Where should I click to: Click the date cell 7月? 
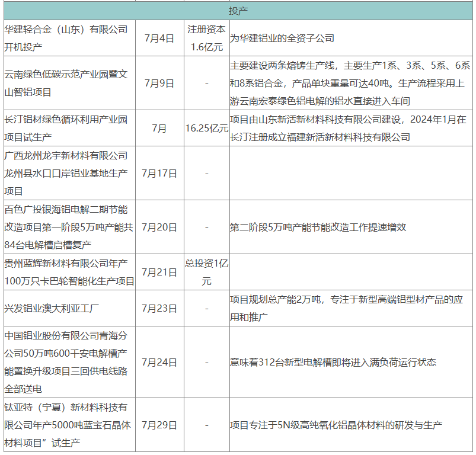tap(159, 129)
